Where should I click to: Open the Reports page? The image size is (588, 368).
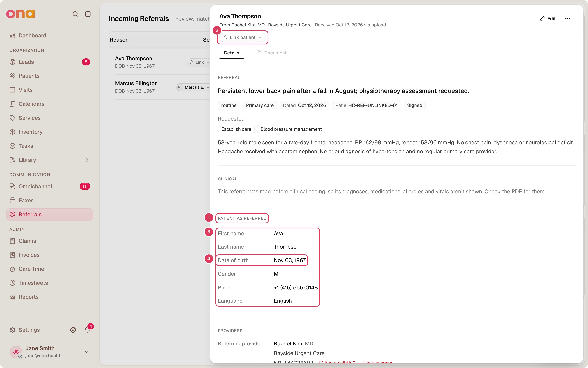tap(50, 297)
